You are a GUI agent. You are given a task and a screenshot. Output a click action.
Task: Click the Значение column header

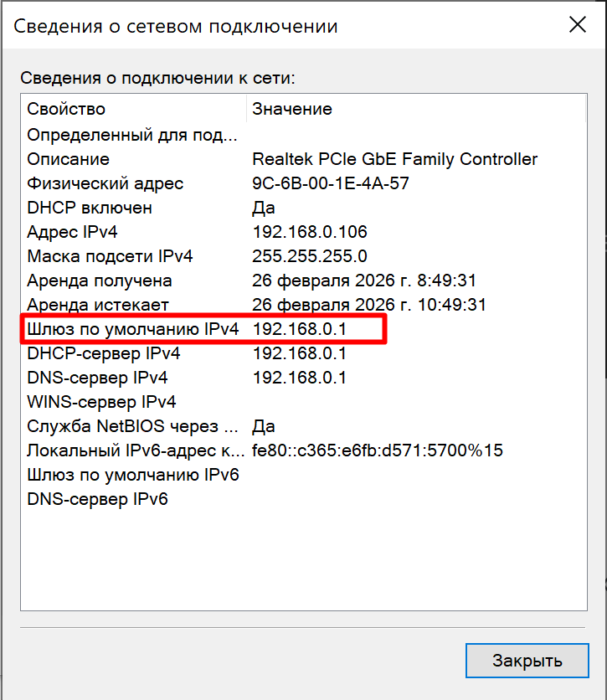pyautogui.click(x=291, y=109)
